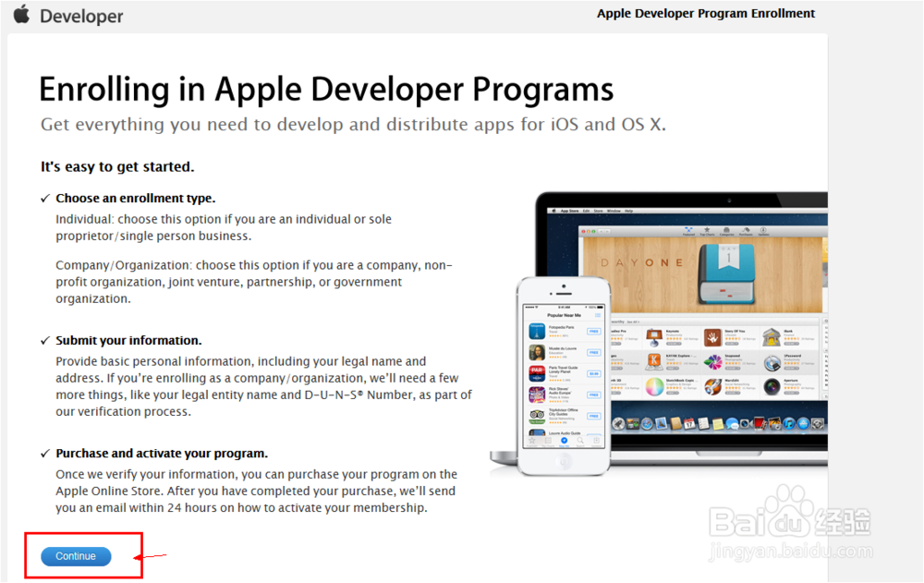Click checkmark beside 'Submit your information'
This screenshot has height=583, width=924.
tap(44, 341)
